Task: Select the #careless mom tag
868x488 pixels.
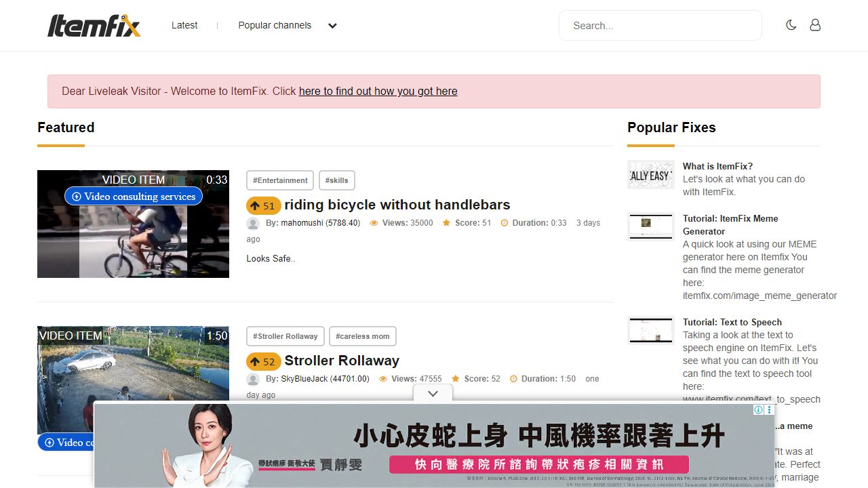Action: tap(363, 336)
